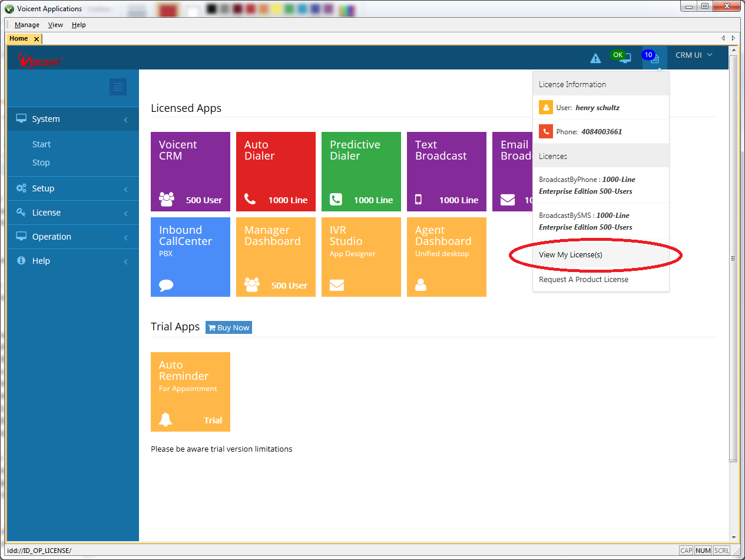The height and width of the screenshot is (560, 745).
Task: Open the View menu
Action: coord(55,25)
